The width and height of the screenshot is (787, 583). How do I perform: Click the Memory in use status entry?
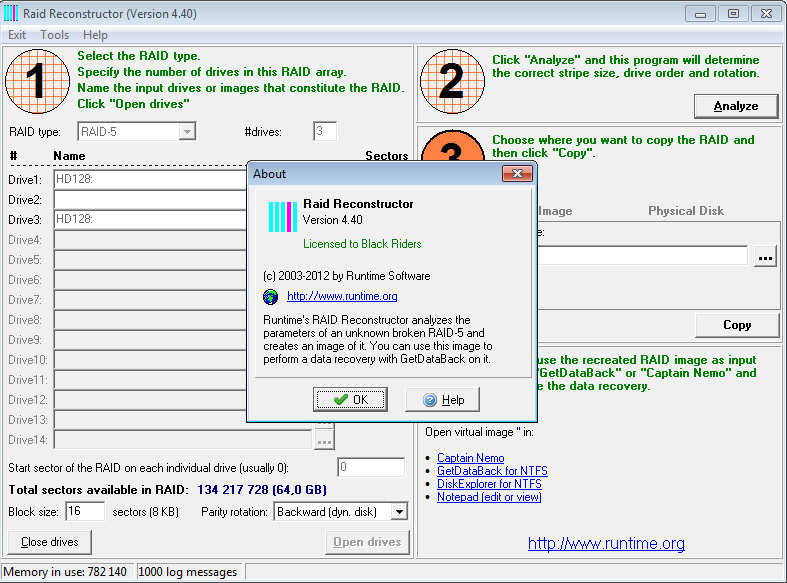(x=67, y=571)
